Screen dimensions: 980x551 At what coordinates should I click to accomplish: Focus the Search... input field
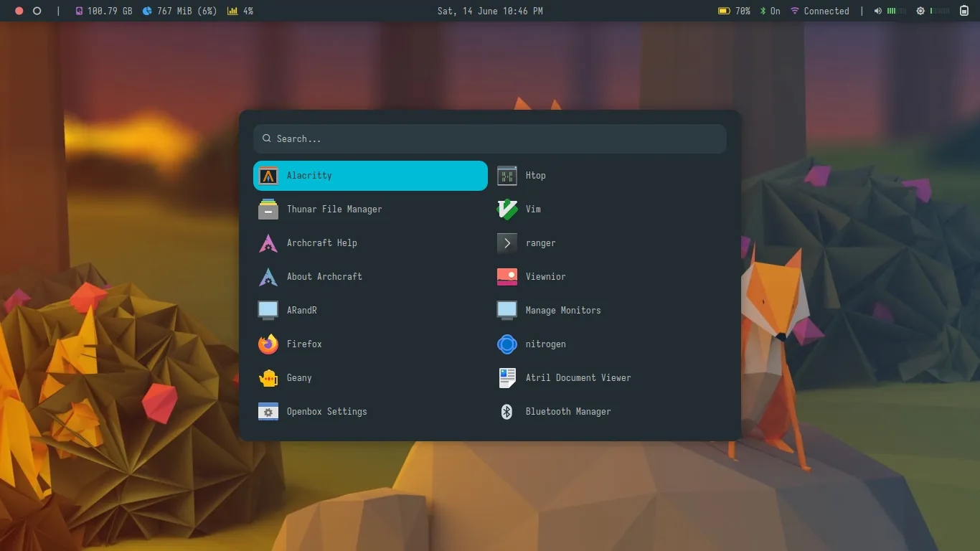tap(490, 139)
